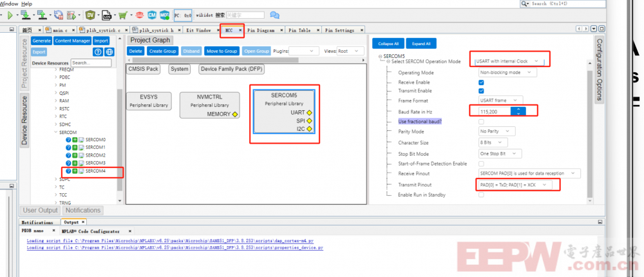Open Frame Format dropdown
Viewport: 644px width, 277px height.
point(500,100)
